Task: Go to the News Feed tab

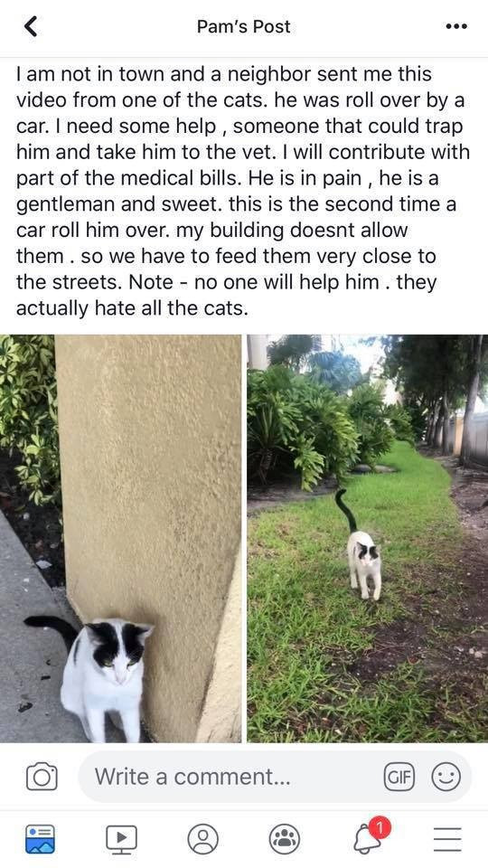Action: [x=40, y=839]
